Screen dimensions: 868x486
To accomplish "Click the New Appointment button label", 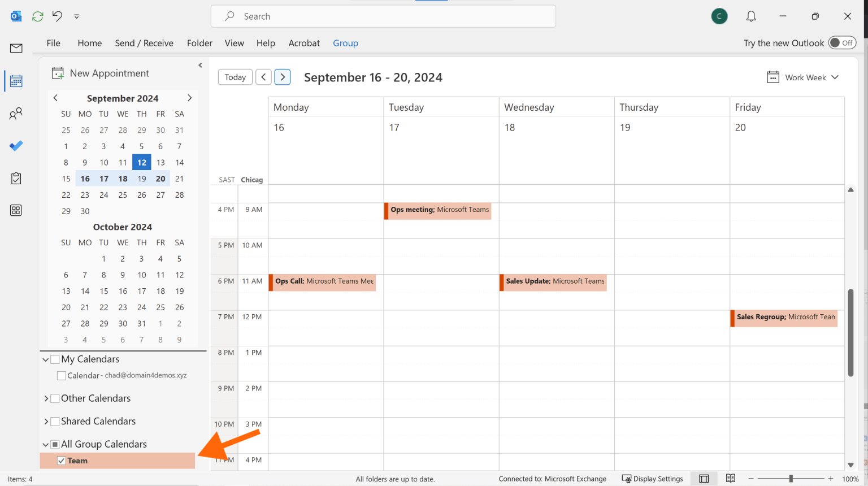I will (110, 73).
